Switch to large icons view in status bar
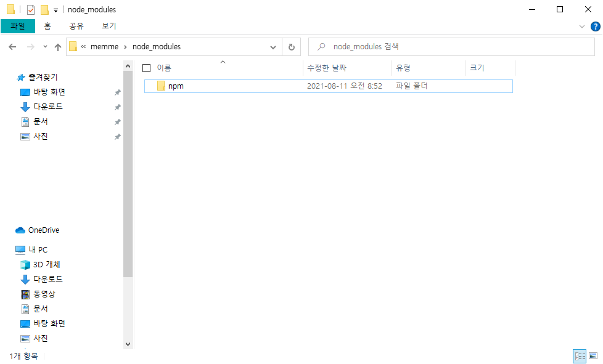 593,356
